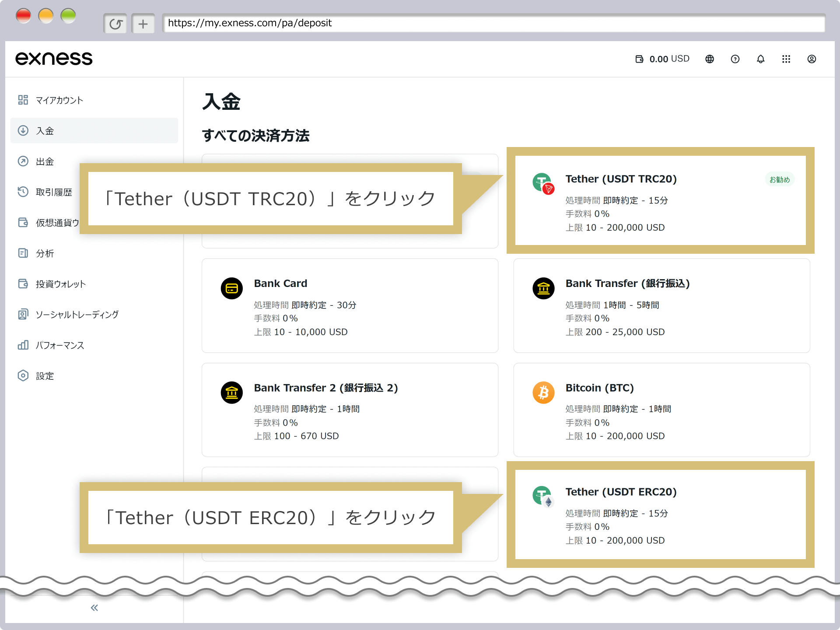Screen dimensions: 840x630
Task: Open the wallet balance 0.00 USD
Action: (x=662, y=59)
